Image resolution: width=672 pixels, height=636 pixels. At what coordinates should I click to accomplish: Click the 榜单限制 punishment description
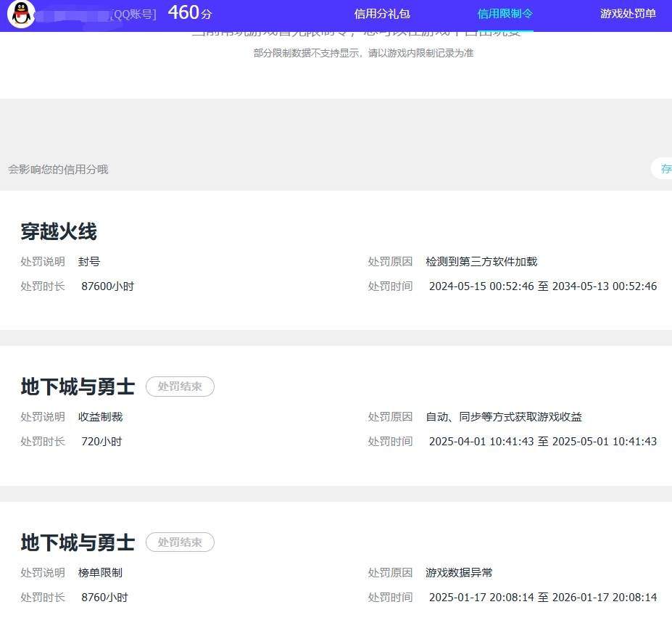click(100, 572)
